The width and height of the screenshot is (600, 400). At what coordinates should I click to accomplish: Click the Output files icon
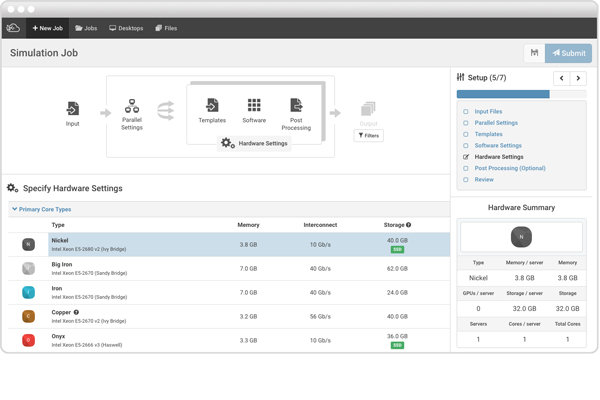(x=368, y=109)
